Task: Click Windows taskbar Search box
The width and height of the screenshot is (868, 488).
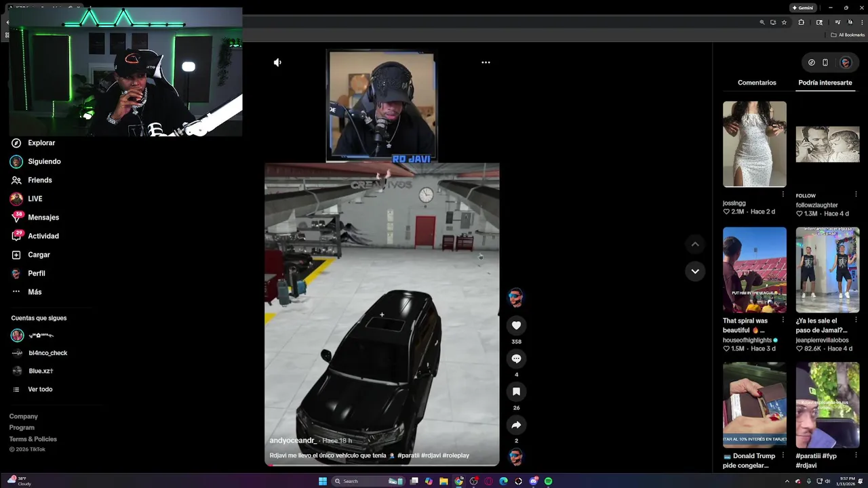Action: point(368,481)
